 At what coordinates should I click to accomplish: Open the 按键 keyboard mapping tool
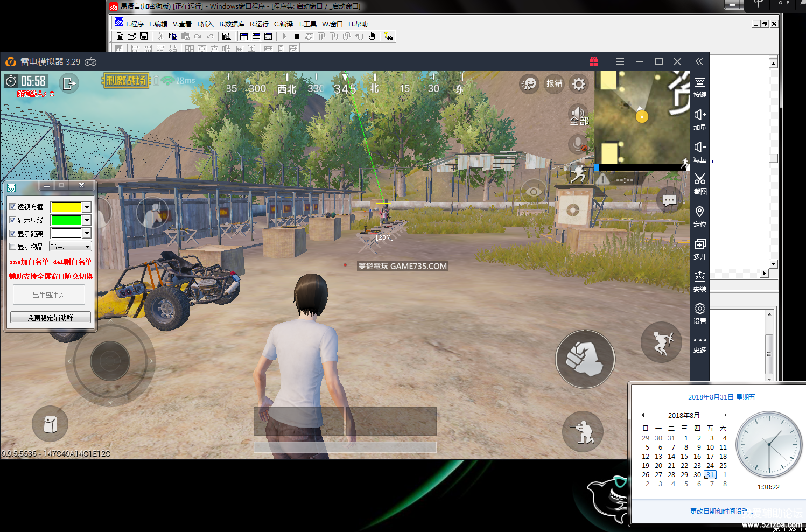coord(700,86)
